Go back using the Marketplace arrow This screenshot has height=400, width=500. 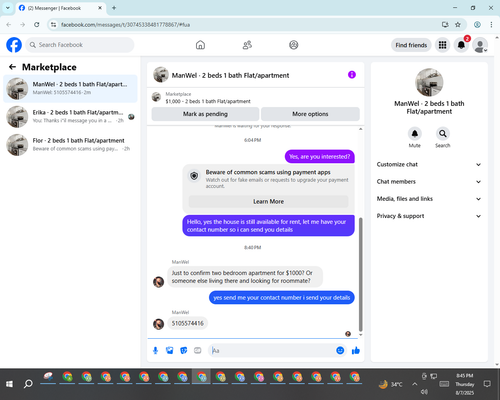(x=12, y=67)
